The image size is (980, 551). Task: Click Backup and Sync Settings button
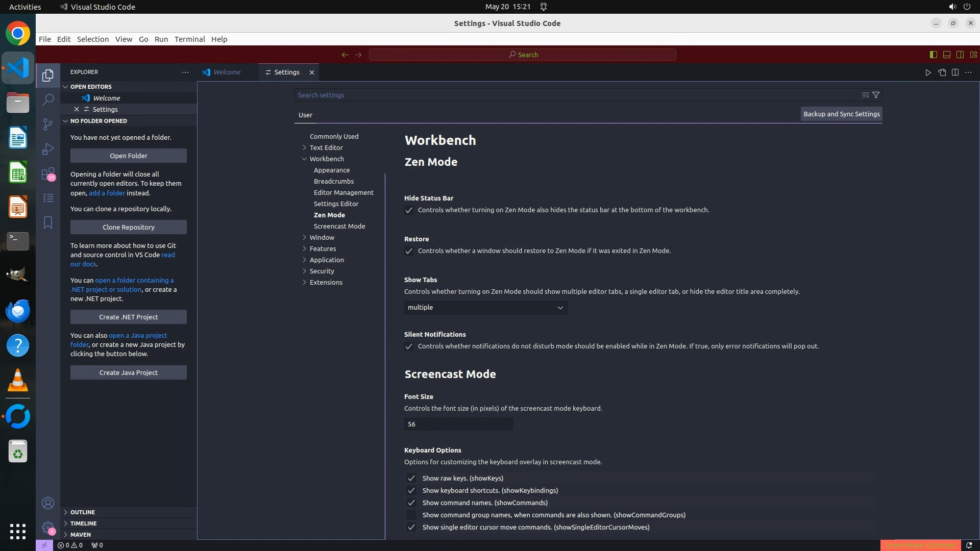(841, 114)
